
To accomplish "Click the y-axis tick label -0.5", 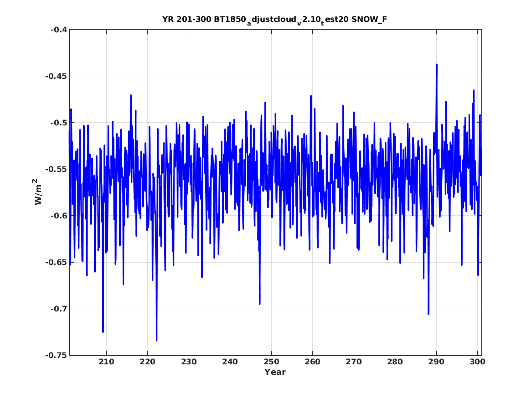I will [x=59, y=123].
